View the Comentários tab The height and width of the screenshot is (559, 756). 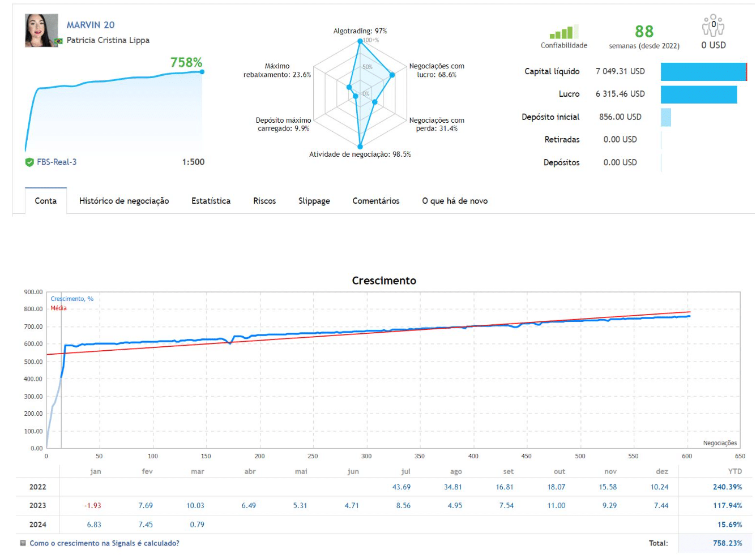coord(375,201)
